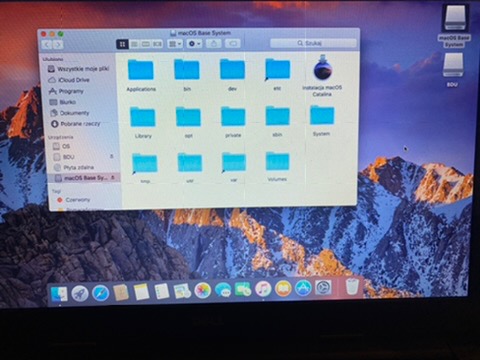The image size is (480, 360).
Task: Eject the BDU drive in sidebar
Action: click(x=112, y=156)
